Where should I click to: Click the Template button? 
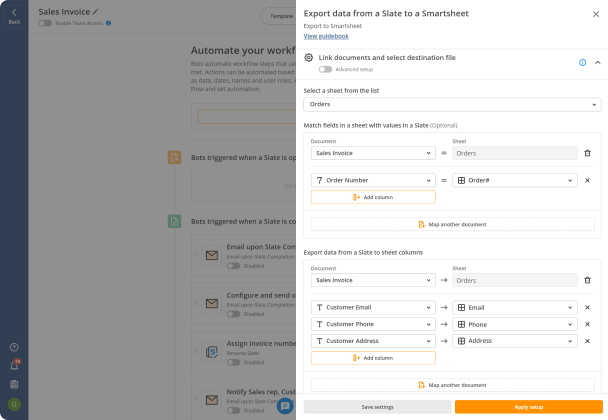(x=278, y=16)
